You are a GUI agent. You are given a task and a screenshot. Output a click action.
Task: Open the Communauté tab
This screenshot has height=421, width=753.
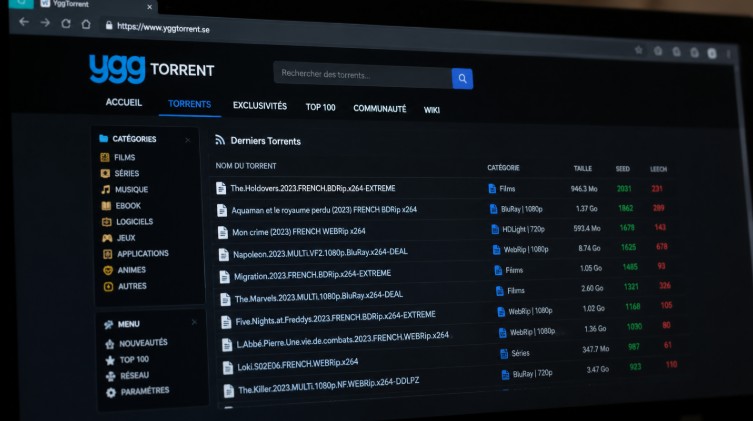[380, 109]
